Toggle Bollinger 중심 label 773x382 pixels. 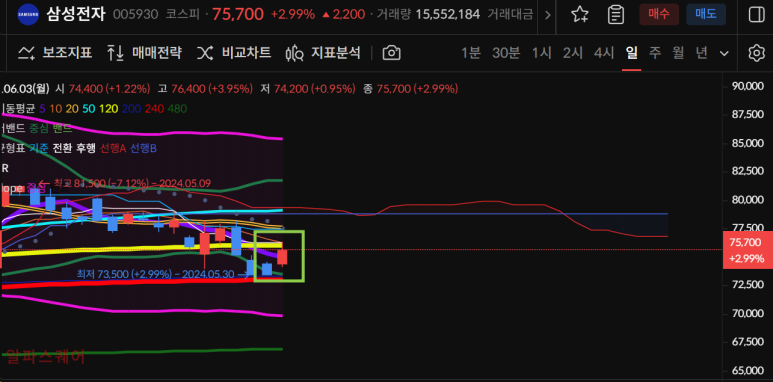pyautogui.click(x=38, y=128)
